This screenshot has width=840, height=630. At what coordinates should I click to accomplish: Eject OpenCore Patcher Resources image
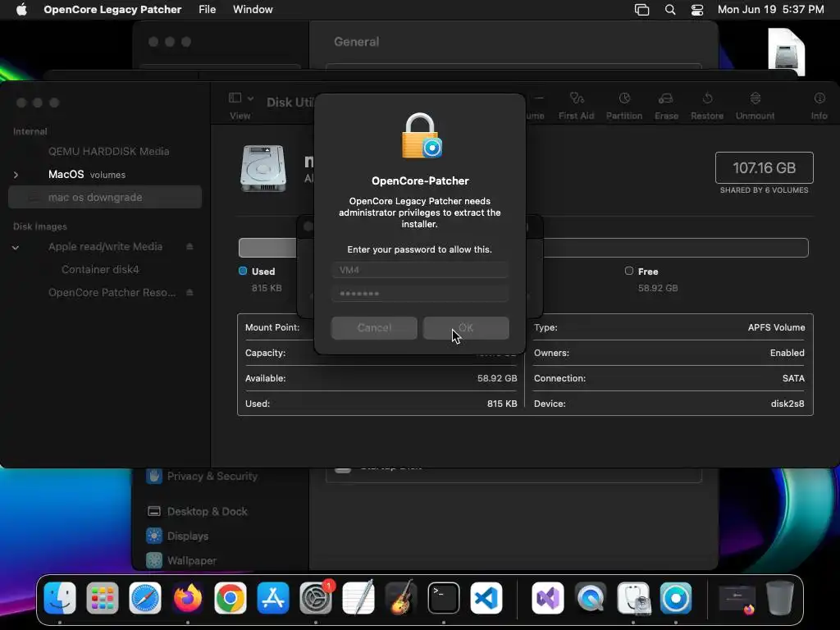point(189,293)
